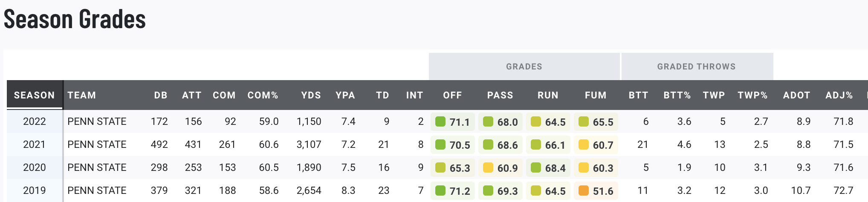Sort table by SEASON column header

coord(34,95)
